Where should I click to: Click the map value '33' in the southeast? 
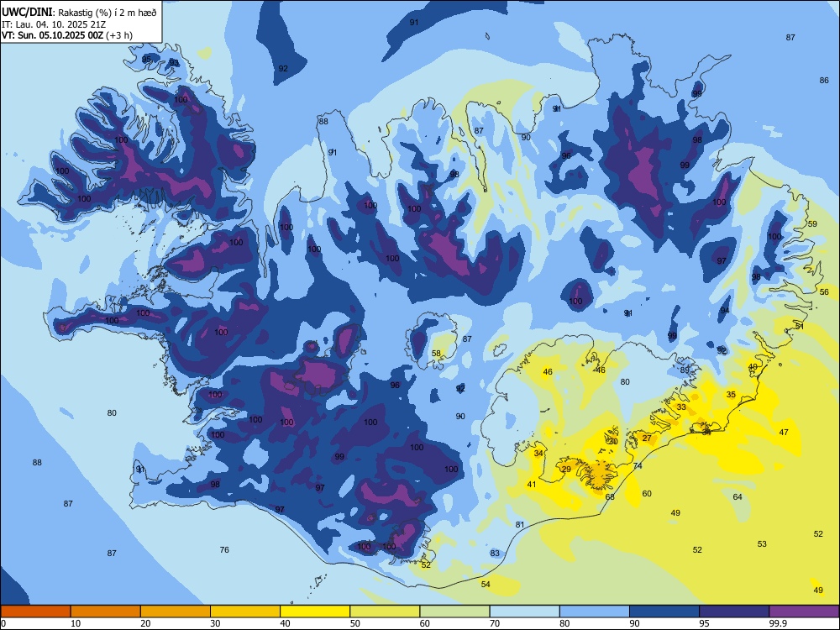click(681, 407)
